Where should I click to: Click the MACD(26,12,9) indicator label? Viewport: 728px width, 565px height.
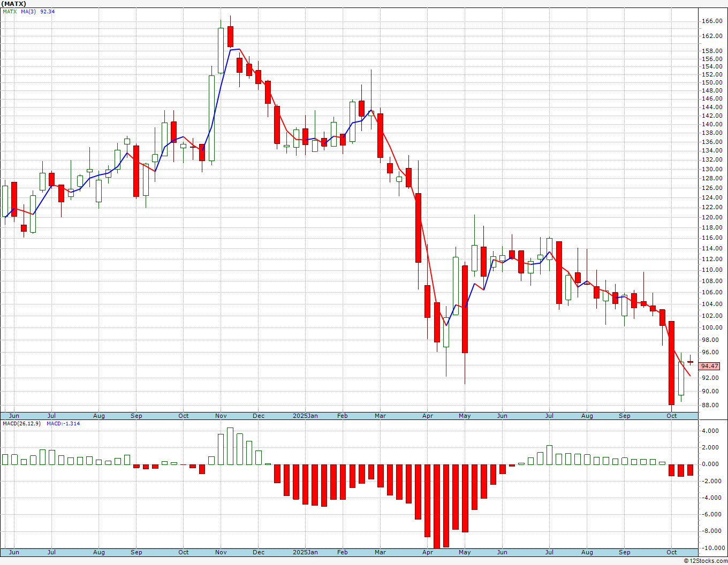(21, 423)
